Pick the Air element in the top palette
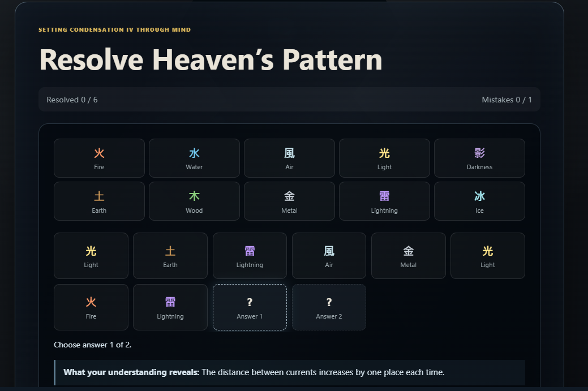The height and width of the screenshot is (391, 588). (x=289, y=158)
